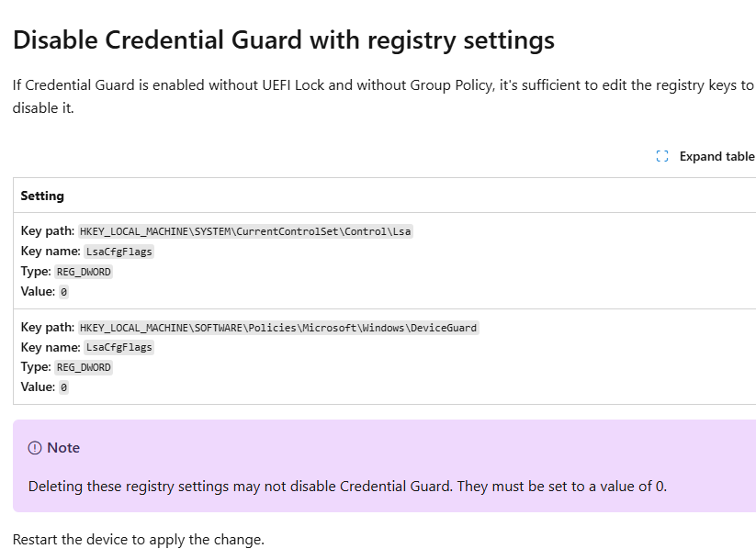Viewport: 756px width, 560px height.
Task: Click the second row value 0 code
Action: [x=63, y=387]
